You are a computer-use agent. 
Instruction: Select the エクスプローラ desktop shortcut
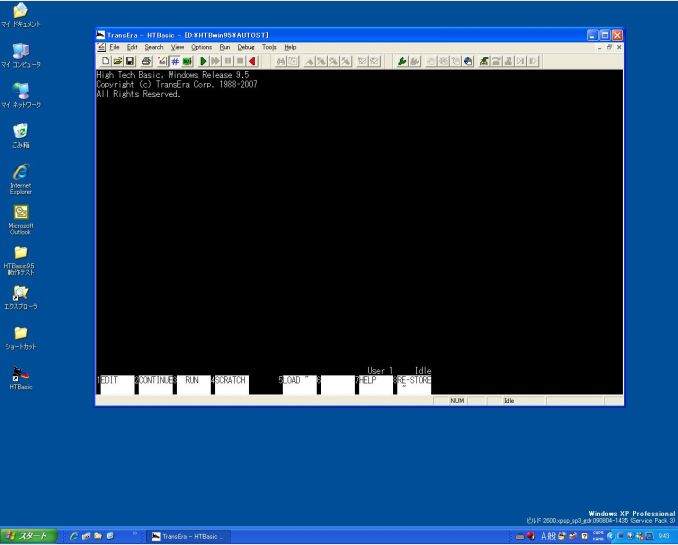coord(20,298)
